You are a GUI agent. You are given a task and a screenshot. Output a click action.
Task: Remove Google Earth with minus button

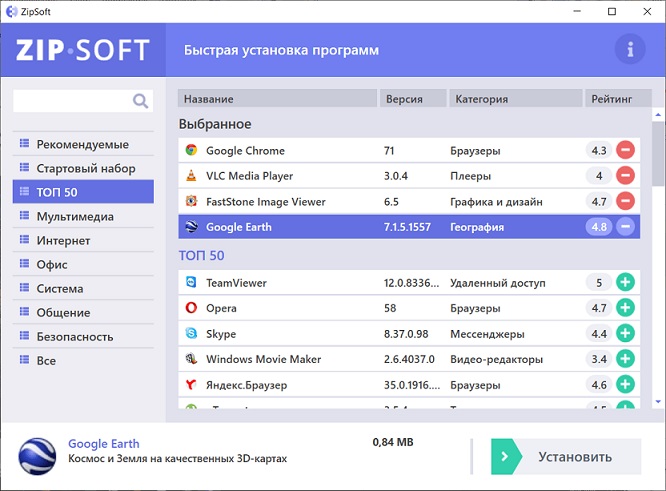point(625,227)
